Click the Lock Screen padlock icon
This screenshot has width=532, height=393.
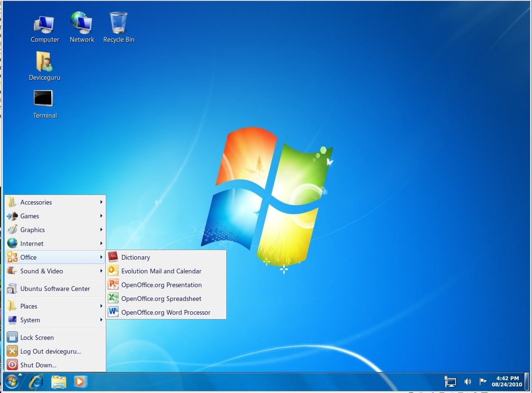[x=12, y=337]
